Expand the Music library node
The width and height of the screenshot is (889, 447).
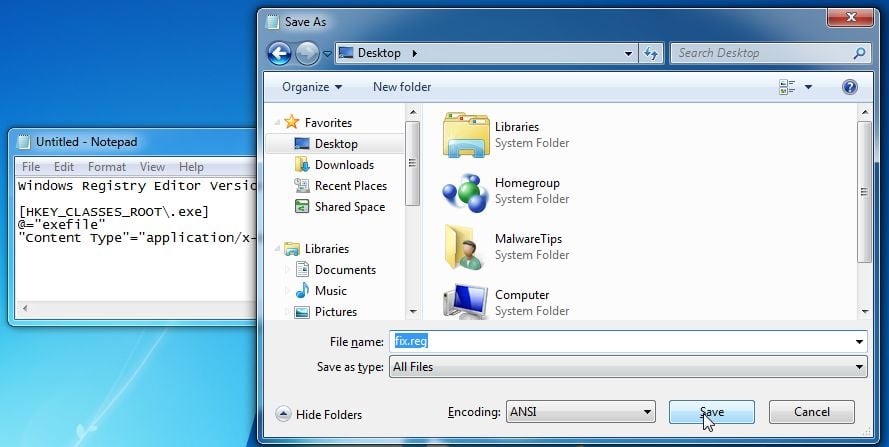[x=287, y=290]
